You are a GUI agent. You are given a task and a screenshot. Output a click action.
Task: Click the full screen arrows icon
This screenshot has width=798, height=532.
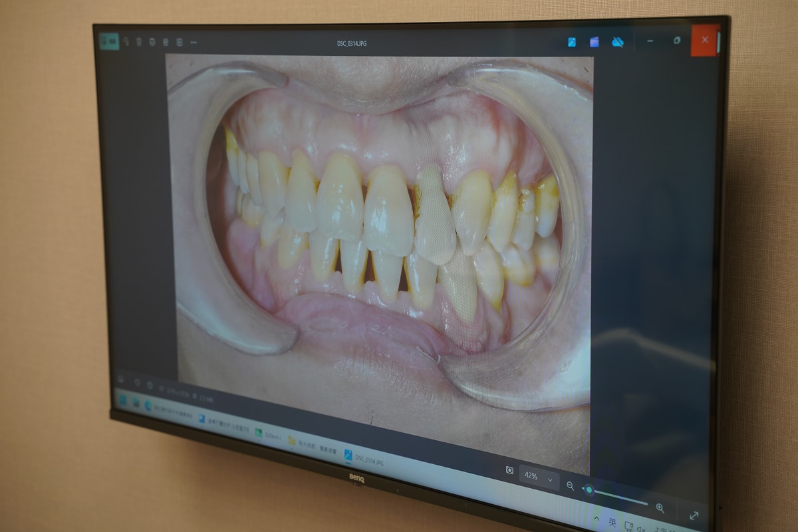694,515
